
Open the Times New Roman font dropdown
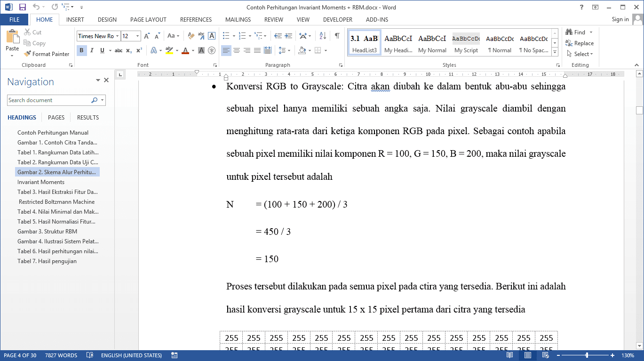117,36
